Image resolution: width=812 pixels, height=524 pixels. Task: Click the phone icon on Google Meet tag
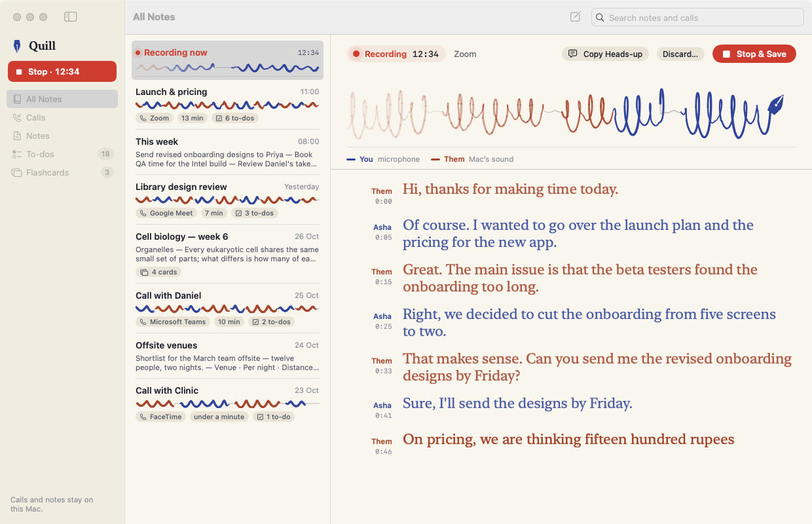coord(143,213)
